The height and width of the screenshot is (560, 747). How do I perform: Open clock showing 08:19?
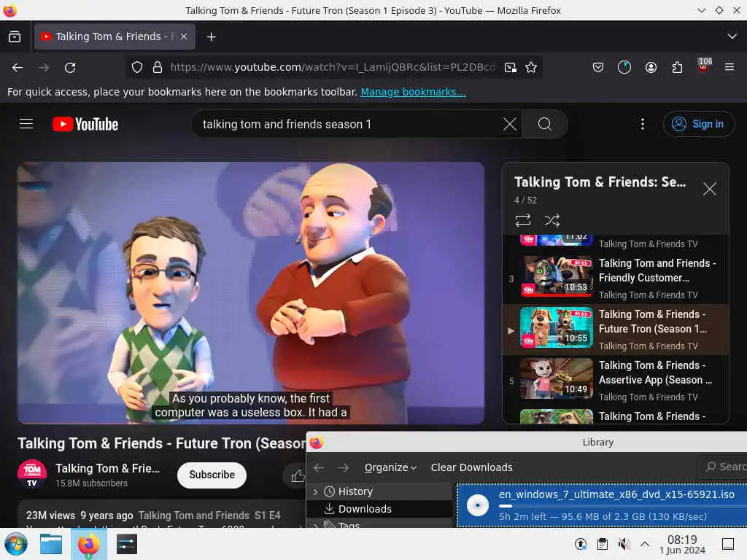(x=682, y=544)
